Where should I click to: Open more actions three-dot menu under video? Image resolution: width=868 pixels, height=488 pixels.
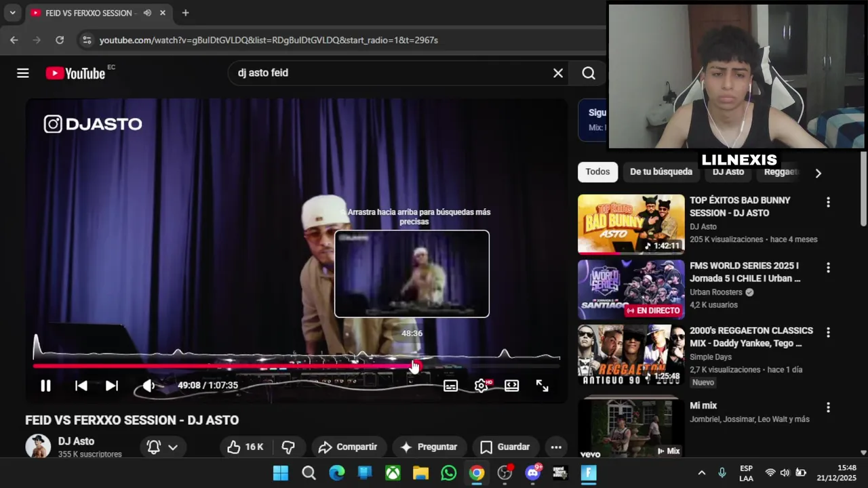point(556,447)
